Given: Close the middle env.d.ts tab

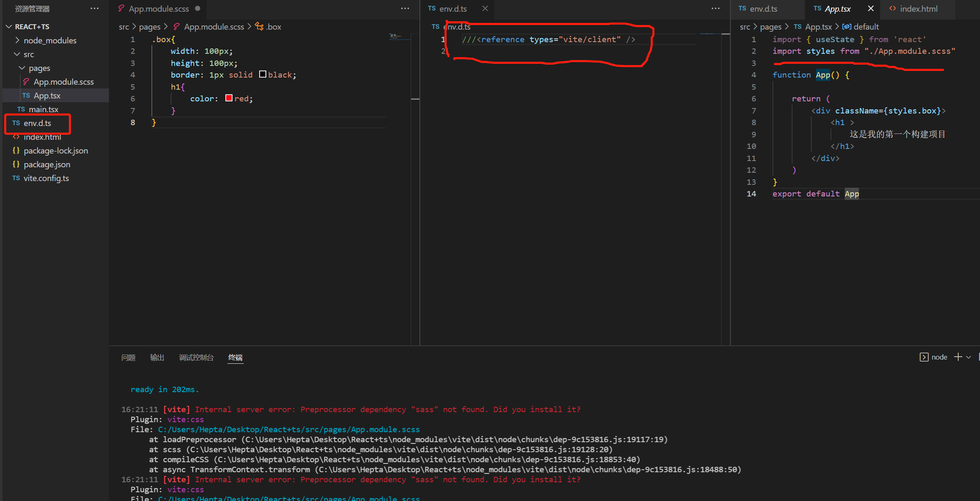Looking at the screenshot, I should (485, 8).
